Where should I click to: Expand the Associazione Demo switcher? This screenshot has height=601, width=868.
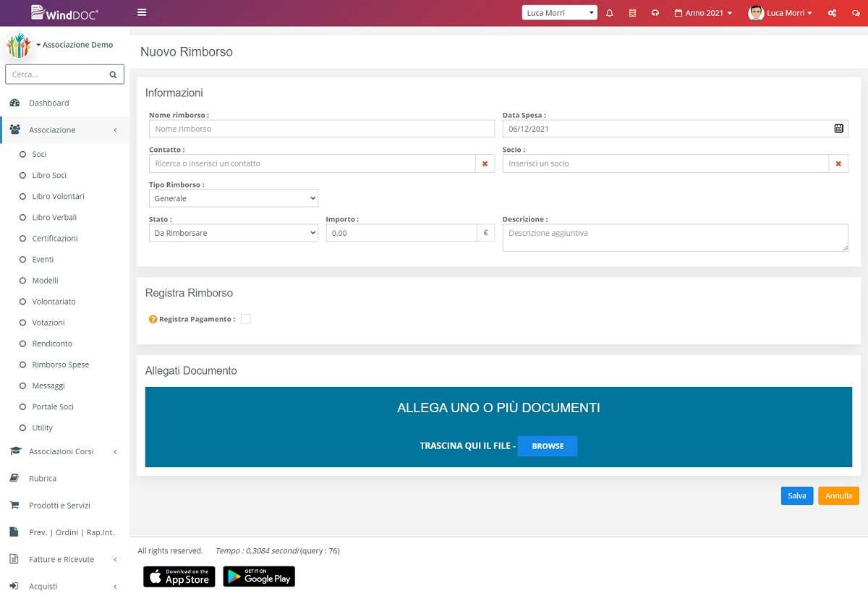[75, 45]
